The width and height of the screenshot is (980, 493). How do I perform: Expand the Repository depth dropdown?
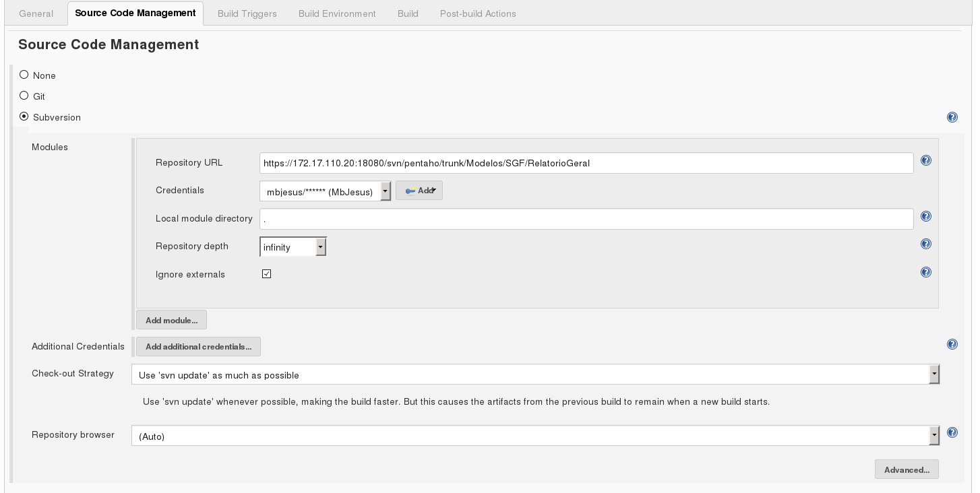click(293, 247)
